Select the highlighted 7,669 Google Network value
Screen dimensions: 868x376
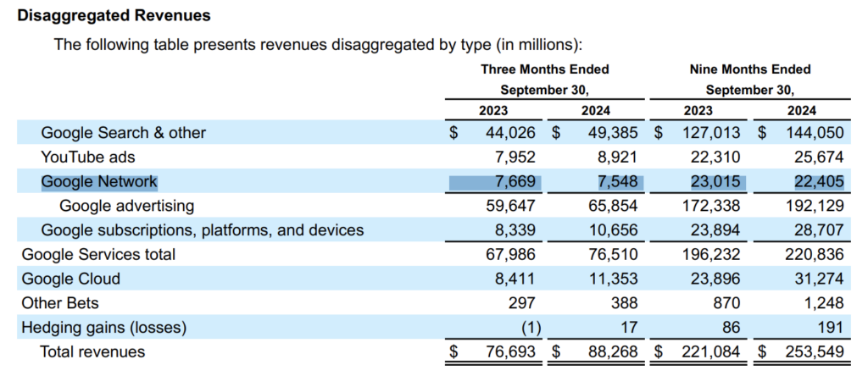pos(520,181)
